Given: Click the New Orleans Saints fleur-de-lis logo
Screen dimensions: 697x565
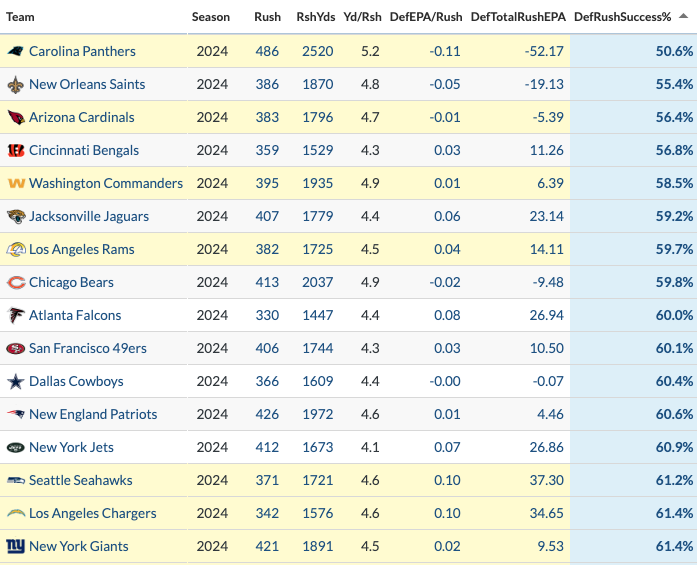Looking at the screenshot, I should pos(16,84).
